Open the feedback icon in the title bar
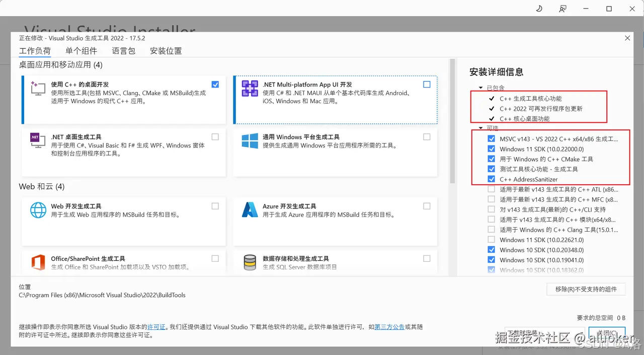This screenshot has width=644, height=355. (562, 9)
